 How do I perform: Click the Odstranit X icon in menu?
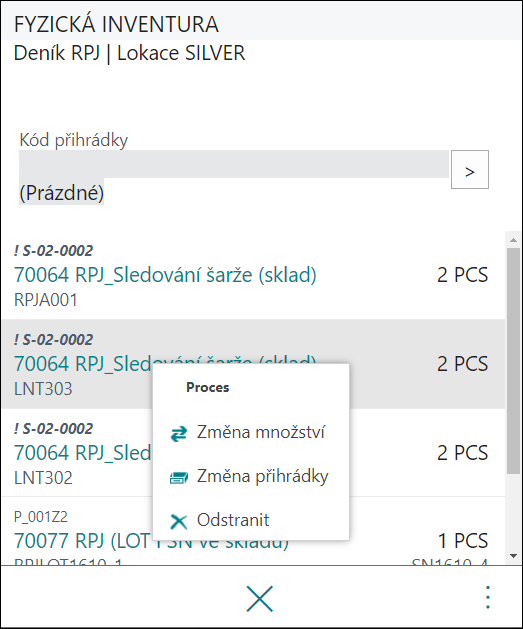click(x=178, y=521)
